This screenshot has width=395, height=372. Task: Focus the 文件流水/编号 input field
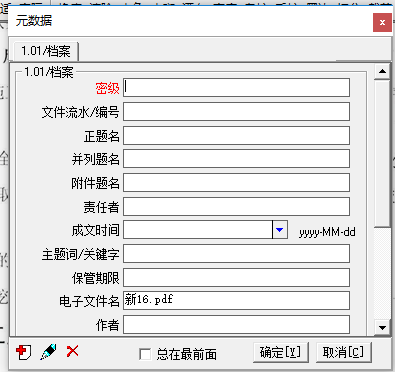[236, 111]
